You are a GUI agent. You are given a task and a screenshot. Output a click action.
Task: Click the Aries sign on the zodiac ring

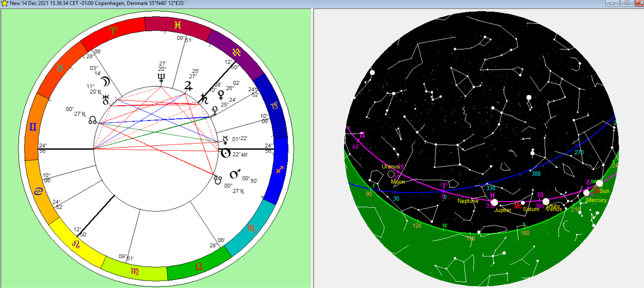(113, 31)
